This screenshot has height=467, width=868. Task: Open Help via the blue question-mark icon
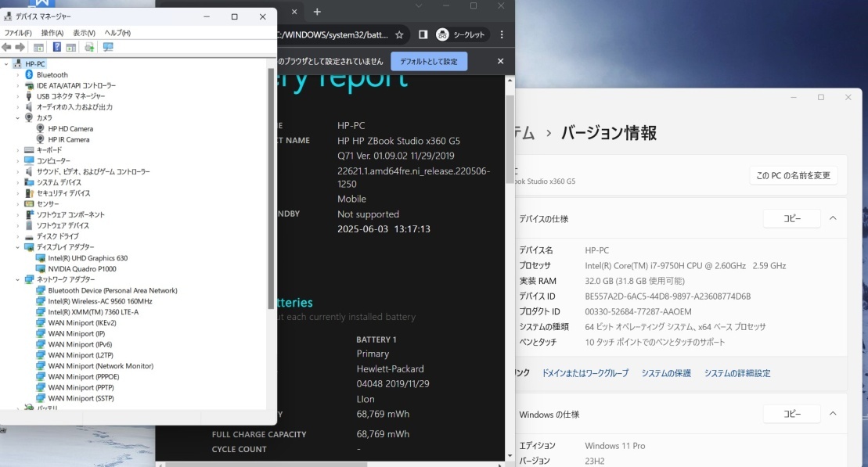coord(56,48)
